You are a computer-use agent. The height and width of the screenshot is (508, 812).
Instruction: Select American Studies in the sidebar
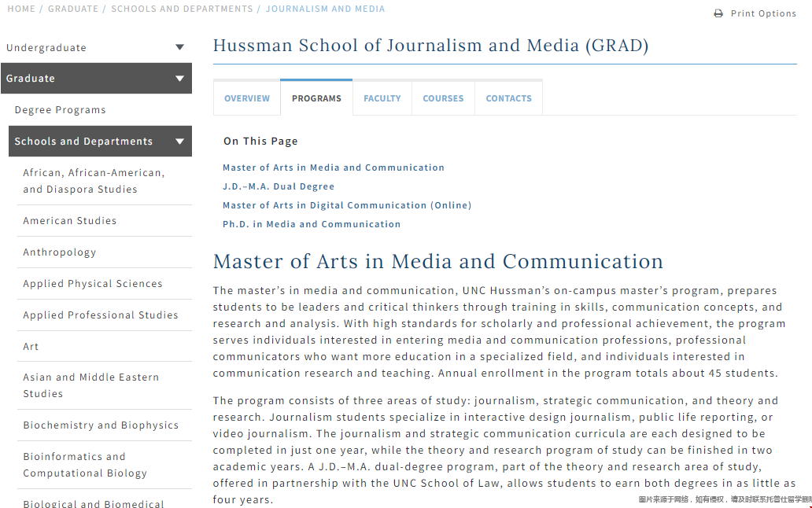[70, 221]
